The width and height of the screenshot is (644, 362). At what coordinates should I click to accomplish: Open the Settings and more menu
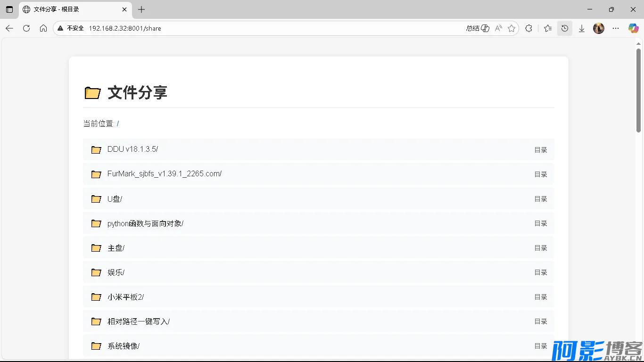pos(616,28)
